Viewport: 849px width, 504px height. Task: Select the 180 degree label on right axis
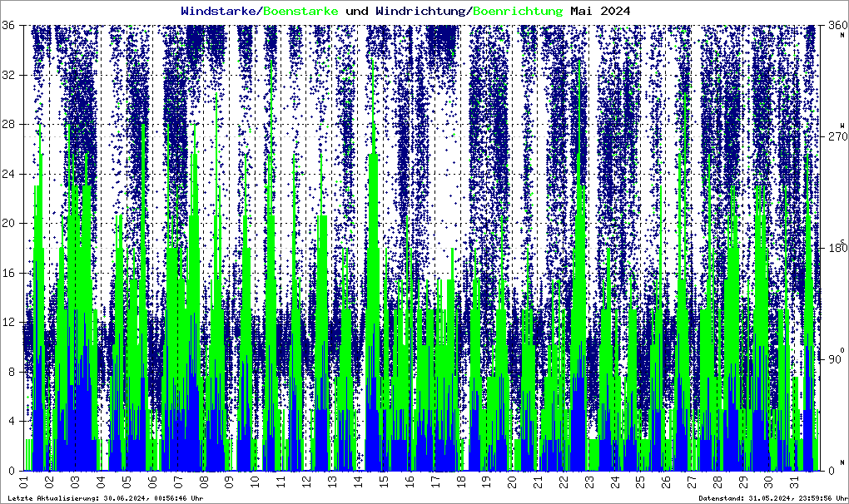[x=837, y=248]
